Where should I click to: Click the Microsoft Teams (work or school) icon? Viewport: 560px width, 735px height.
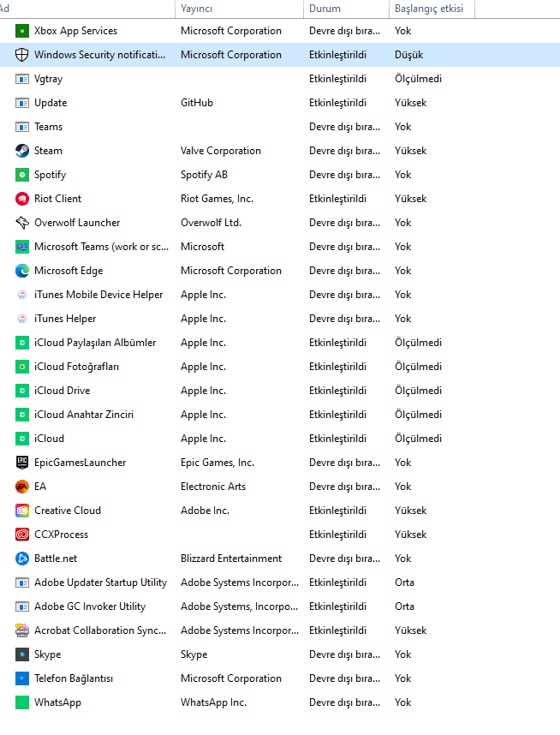click(22, 247)
